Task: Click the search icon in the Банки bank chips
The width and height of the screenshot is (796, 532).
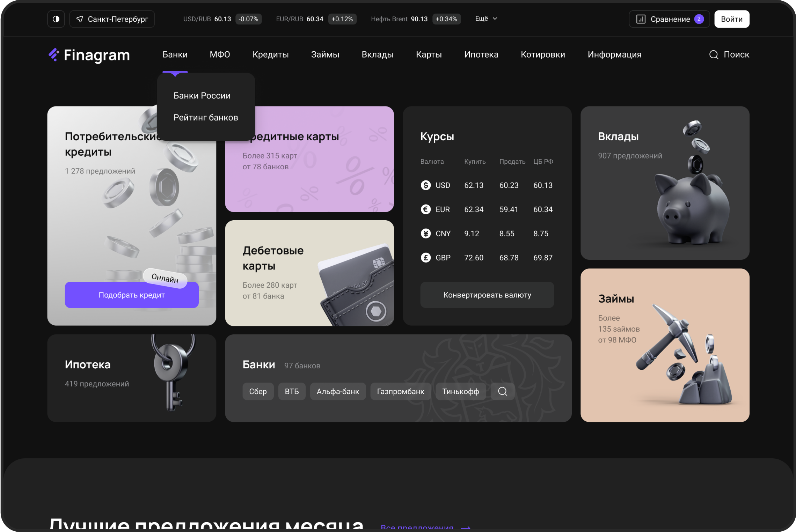Action: click(x=502, y=391)
